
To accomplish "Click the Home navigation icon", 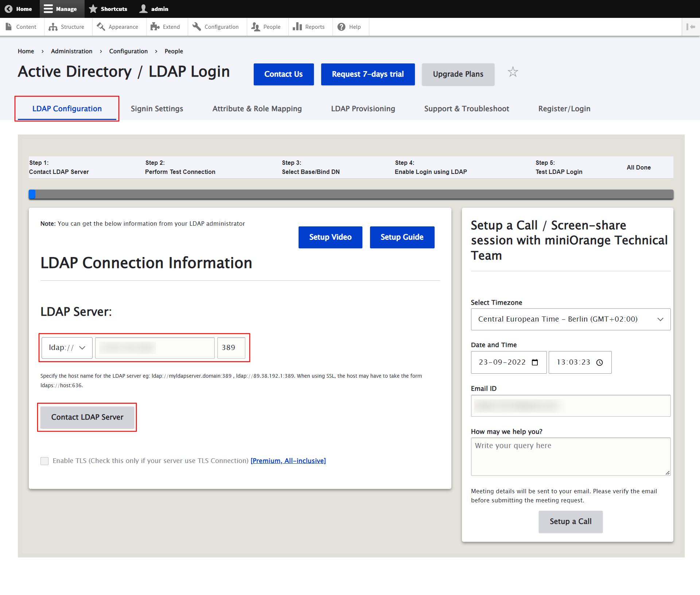I will (x=8, y=8).
